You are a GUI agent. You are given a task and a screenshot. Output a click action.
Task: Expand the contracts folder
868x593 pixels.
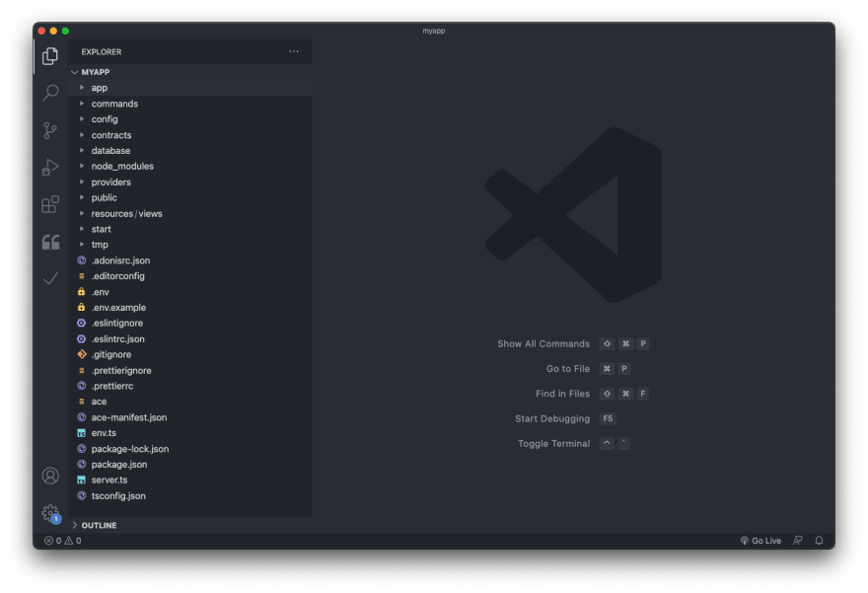pyautogui.click(x=189, y=135)
